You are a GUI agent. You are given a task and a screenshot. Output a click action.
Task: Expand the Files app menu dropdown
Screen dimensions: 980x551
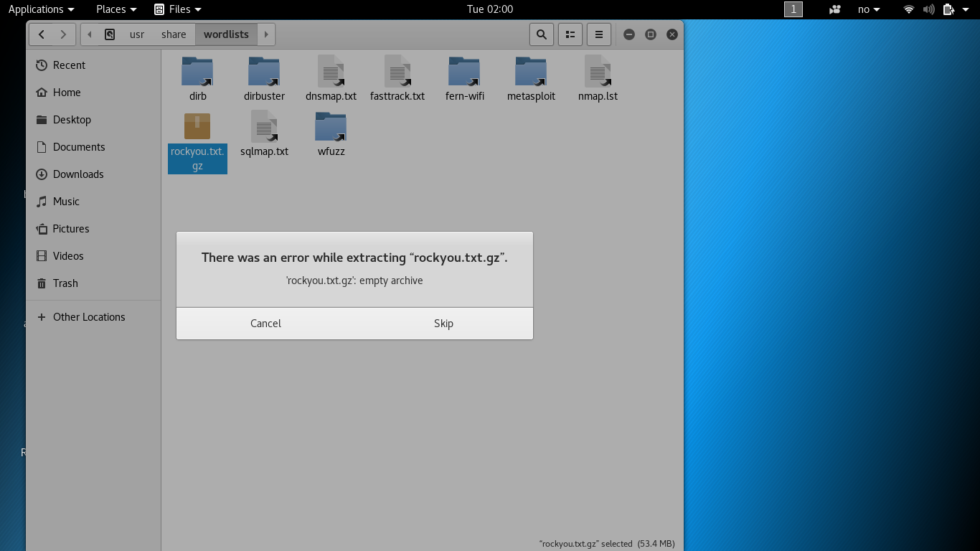click(x=178, y=9)
